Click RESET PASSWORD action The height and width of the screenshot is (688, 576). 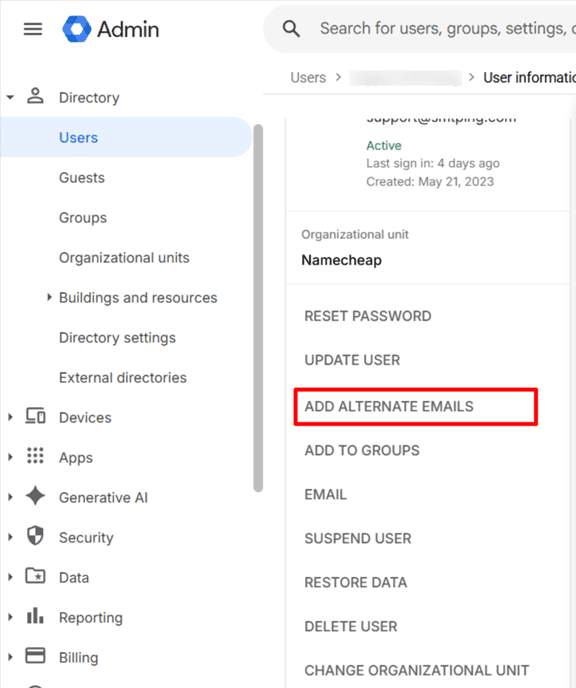[x=368, y=316]
